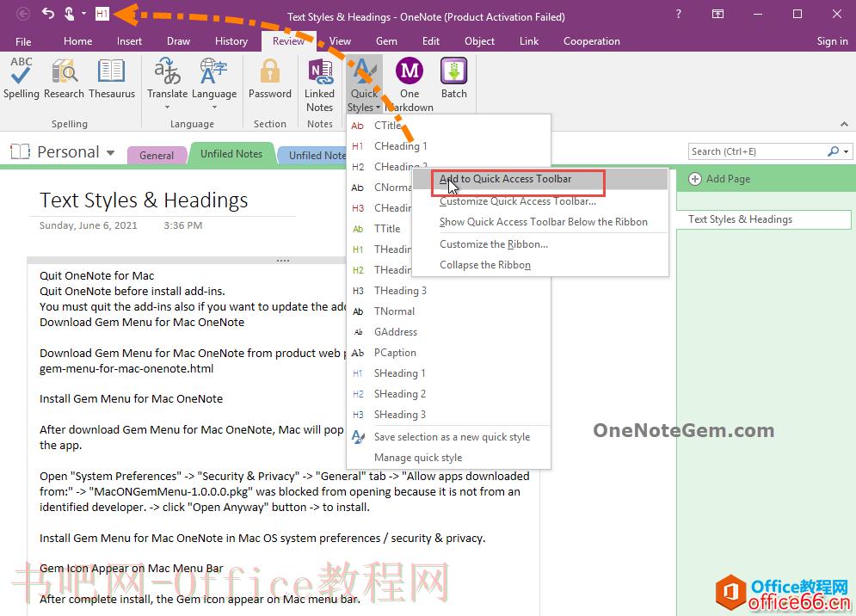Open the File tab

23,41
